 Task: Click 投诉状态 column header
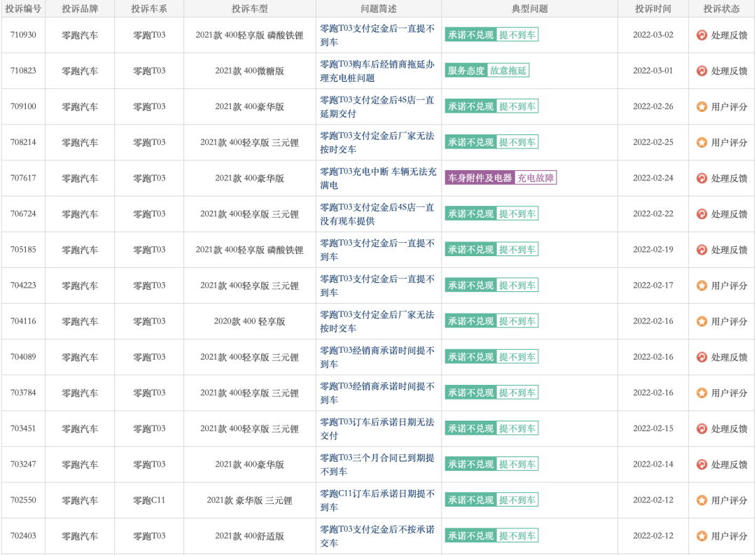(721, 8)
